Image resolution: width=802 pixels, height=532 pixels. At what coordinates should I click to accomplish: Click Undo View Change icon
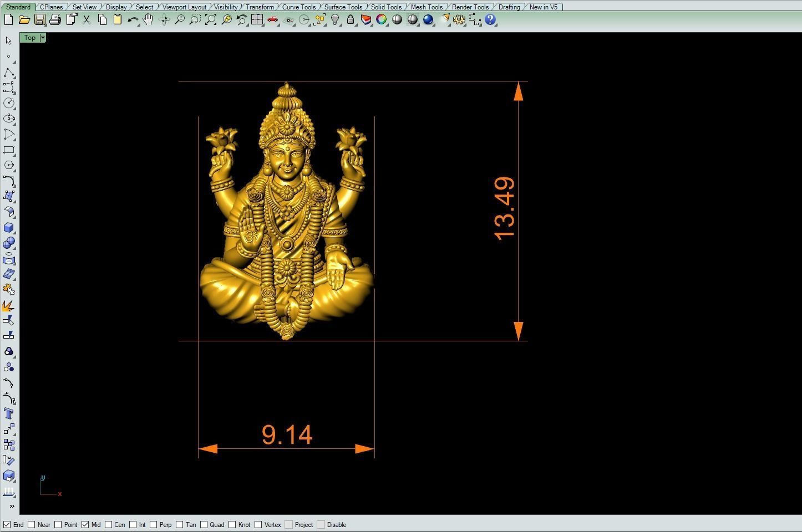241,19
